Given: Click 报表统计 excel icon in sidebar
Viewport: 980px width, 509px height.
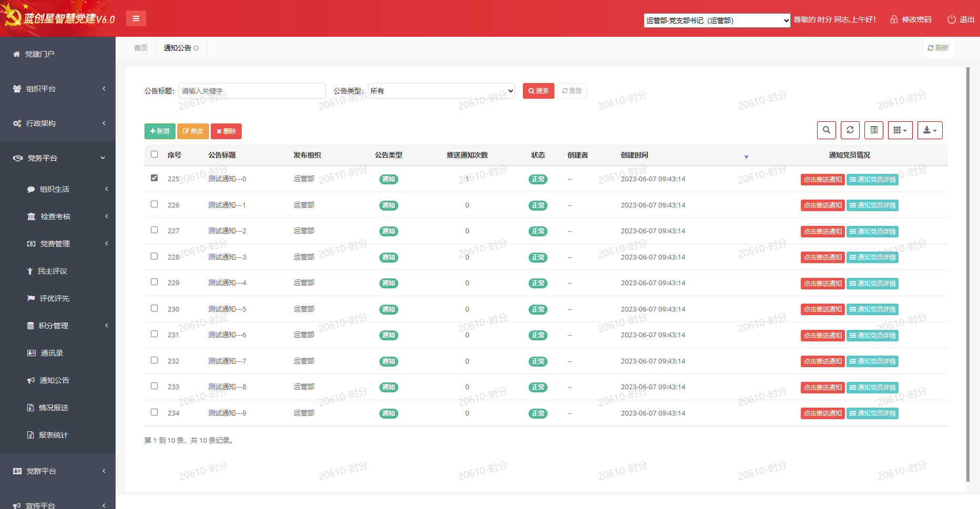Looking at the screenshot, I should (x=30, y=435).
